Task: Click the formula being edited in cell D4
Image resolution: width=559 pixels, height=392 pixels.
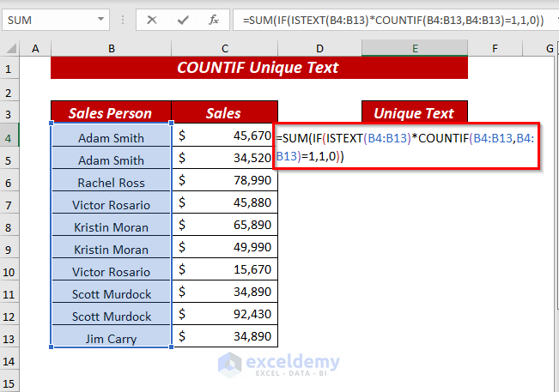Action: [405, 146]
